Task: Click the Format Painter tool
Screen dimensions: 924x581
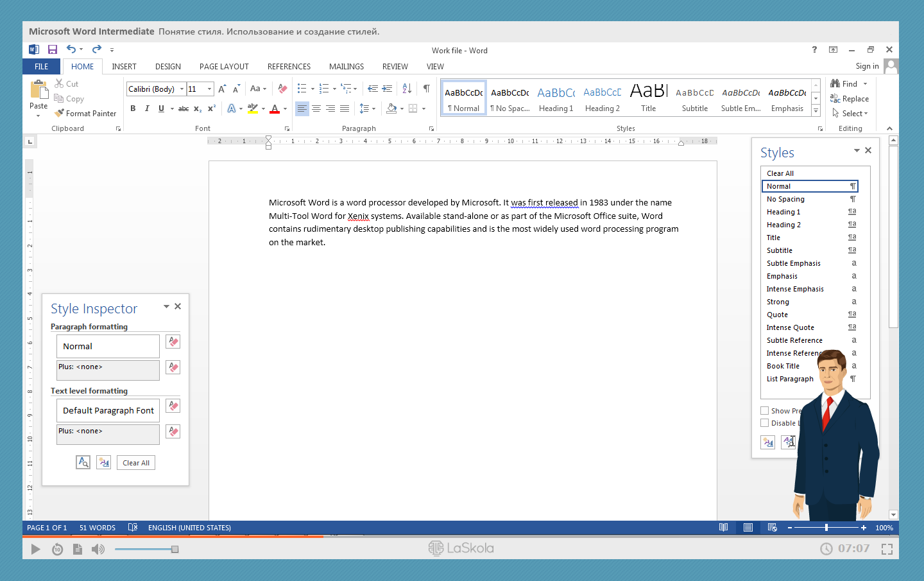Action: click(x=85, y=114)
